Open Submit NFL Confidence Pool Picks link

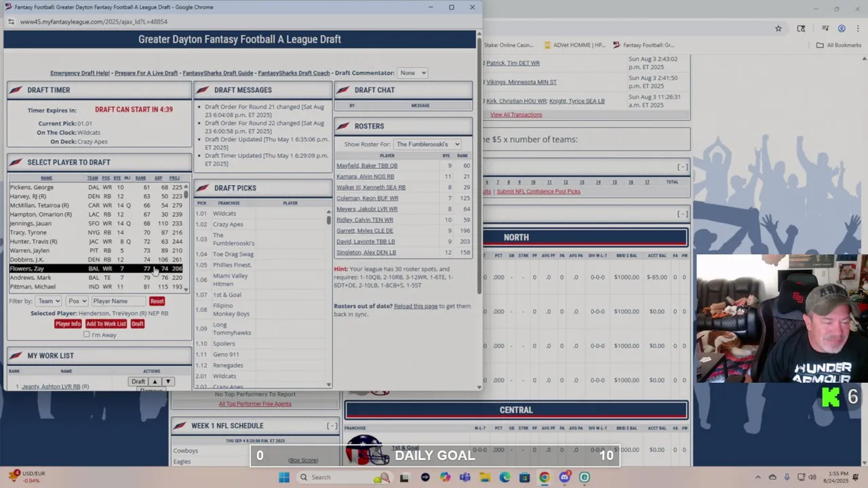tap(538, 192)
